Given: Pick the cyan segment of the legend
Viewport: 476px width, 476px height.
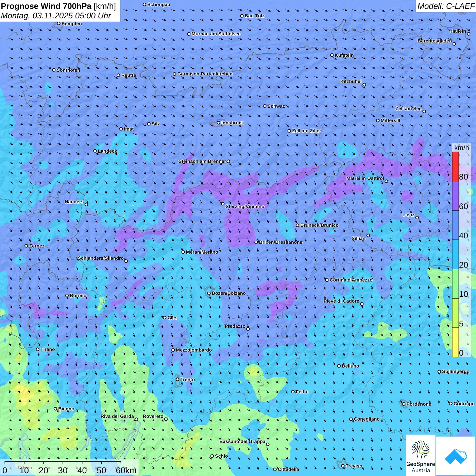Looking at the screenshot, I should [455, 255].
